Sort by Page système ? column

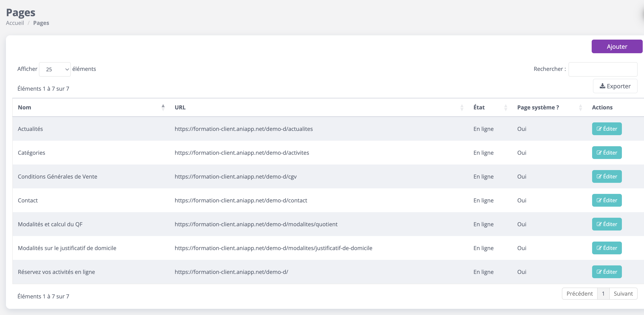[x=580, y=107]
